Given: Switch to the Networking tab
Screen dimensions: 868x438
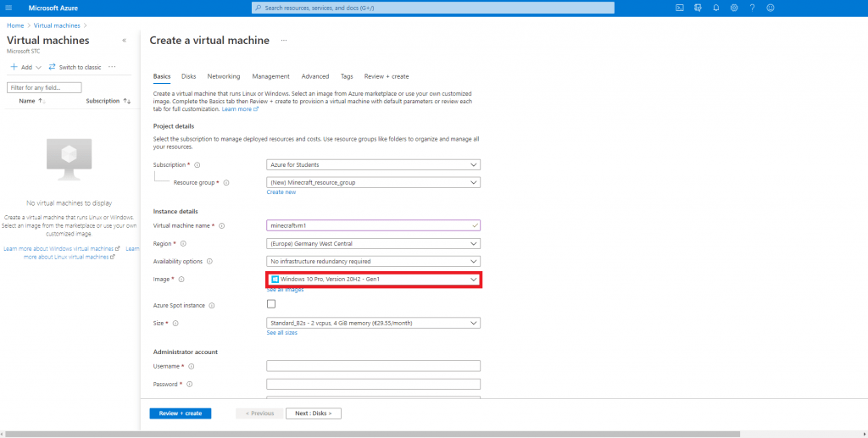Looking at the screenshot, I should 224,76.
